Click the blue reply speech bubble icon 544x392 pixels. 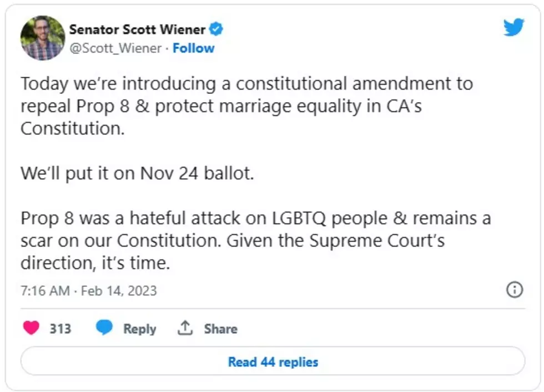tap(104, 328)
